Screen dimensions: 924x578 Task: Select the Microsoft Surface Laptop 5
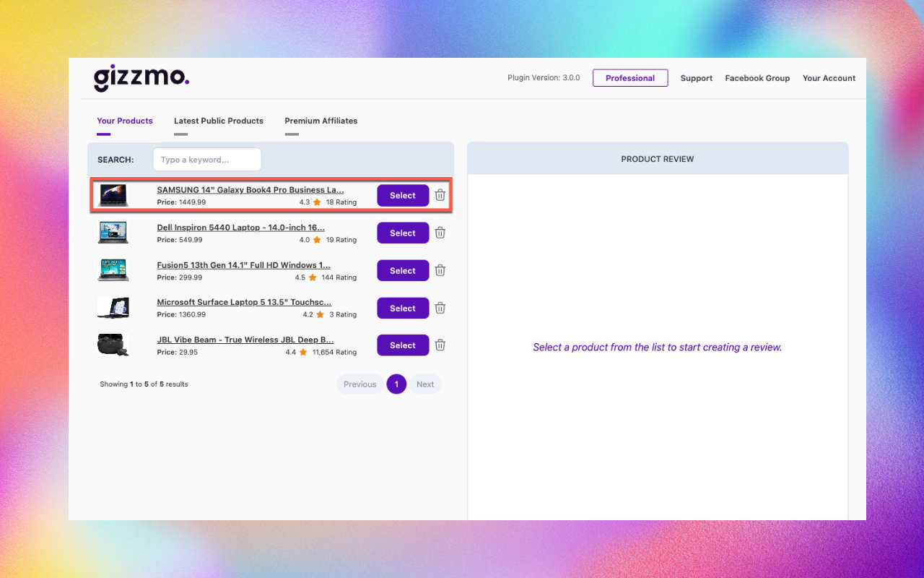(x=403, y=309)
